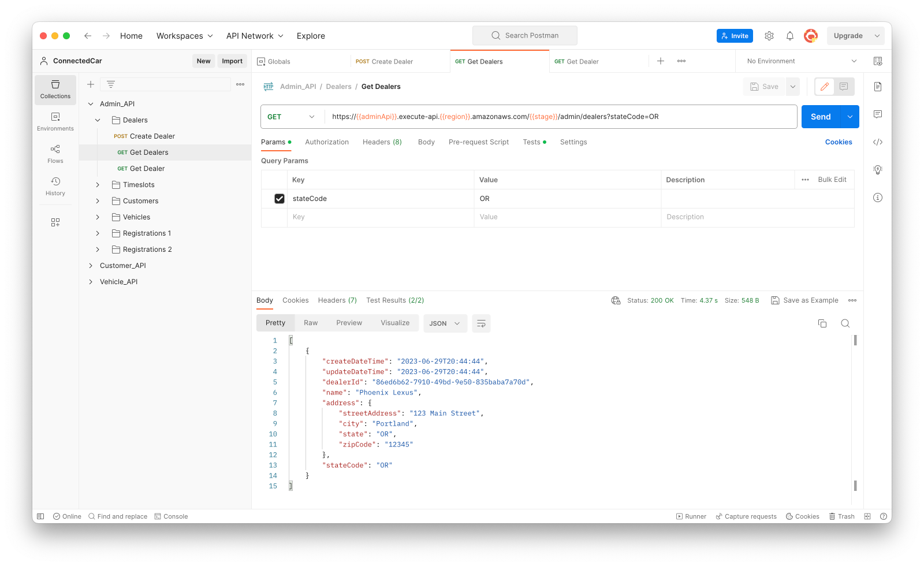Image resolution: width=924 pixels, height=566 pixels.
Task: Open the No Environment dropdown
Action: click(801, 61)
